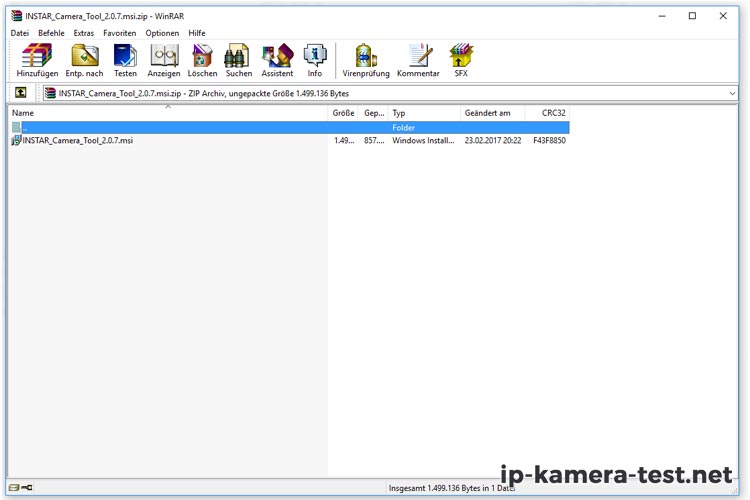Open the Anzeigen (view file) tool
Screen dimensions: 750x500
tap(164, 60)
